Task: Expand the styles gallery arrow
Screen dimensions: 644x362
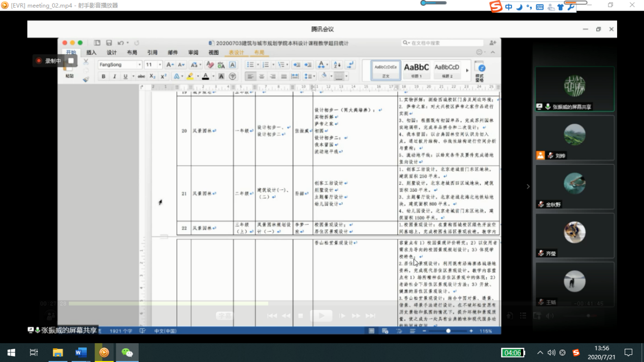Action: [x=467, y=70]
